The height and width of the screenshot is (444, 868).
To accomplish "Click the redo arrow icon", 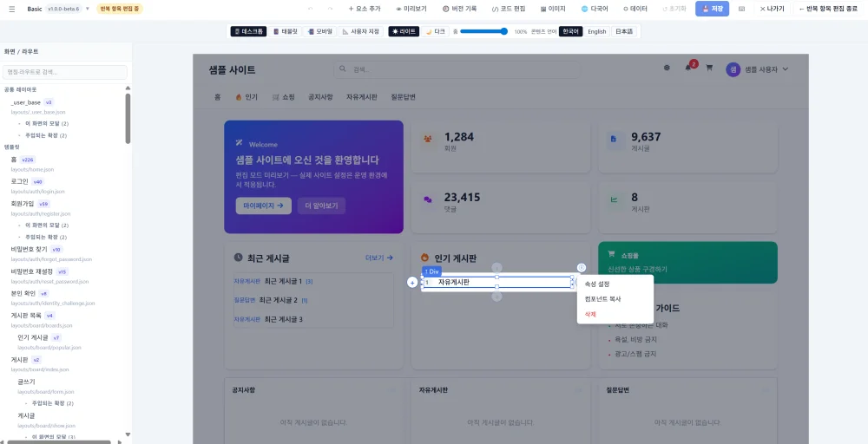I will pyautogui.click(x=331, y=9).
